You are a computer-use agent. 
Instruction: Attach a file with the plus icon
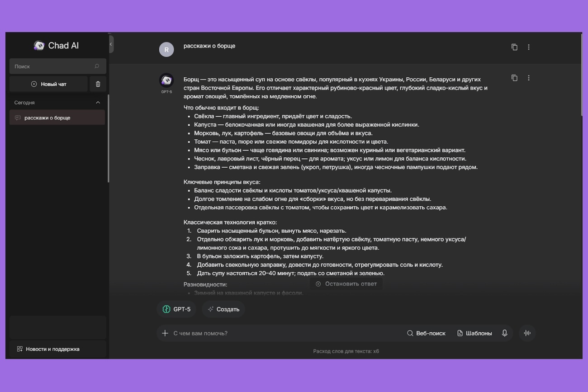[x=165, y=333]
